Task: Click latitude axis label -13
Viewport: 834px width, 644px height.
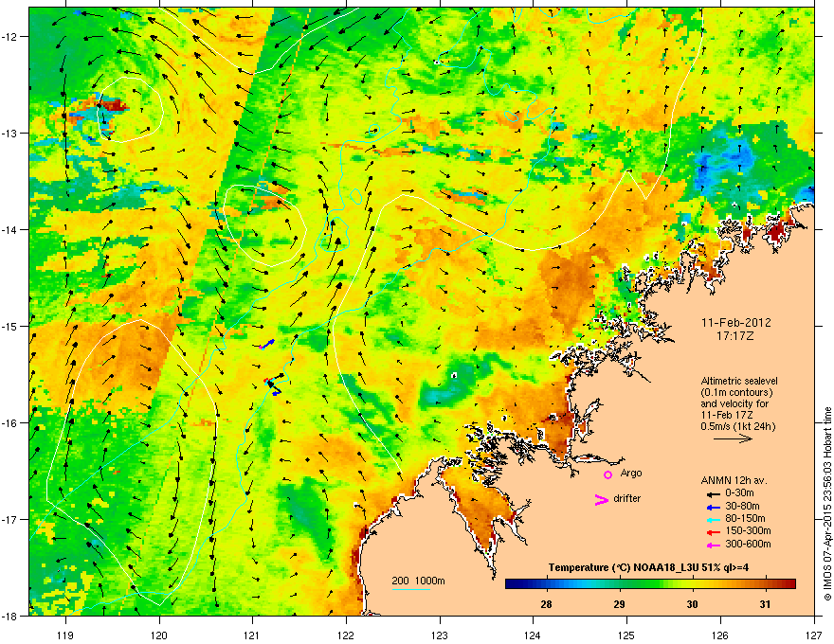Action: click(x=10, y=133)
